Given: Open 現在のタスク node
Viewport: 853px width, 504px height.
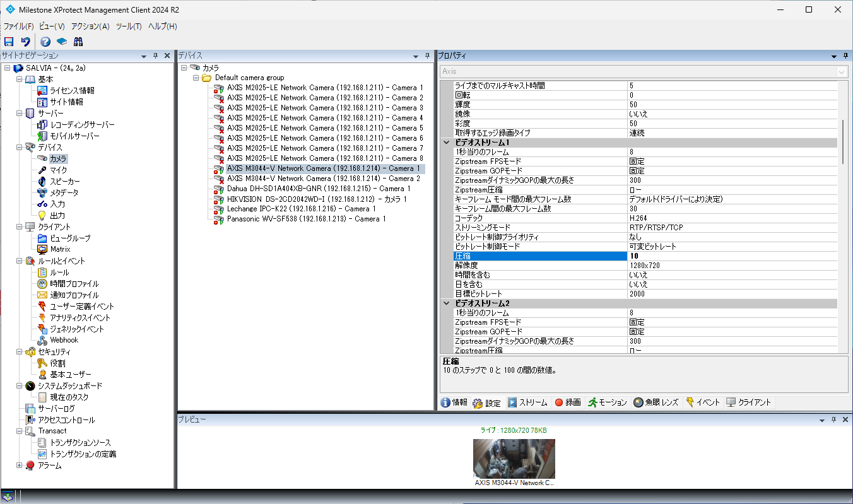Looking at the screenshot, I should (69, 397).
